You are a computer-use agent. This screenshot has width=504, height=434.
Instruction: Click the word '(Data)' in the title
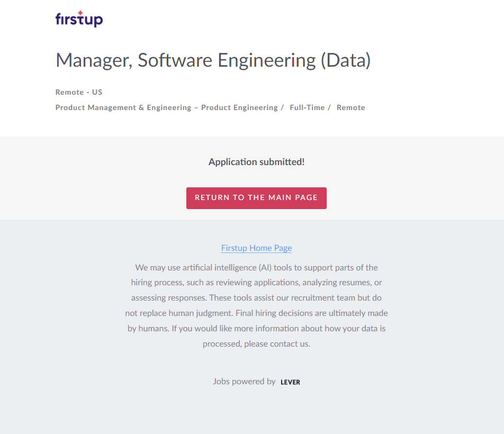tap(345, 60)
